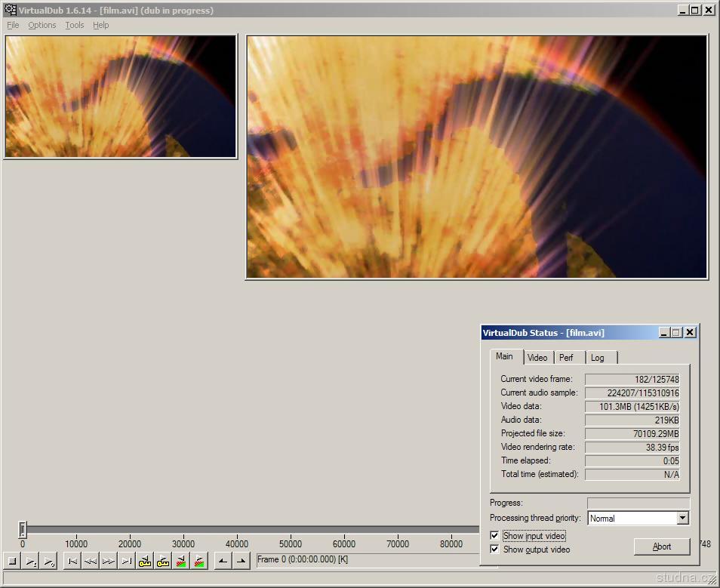Click the next scene scan icon
720x588 pixels.
199,561
